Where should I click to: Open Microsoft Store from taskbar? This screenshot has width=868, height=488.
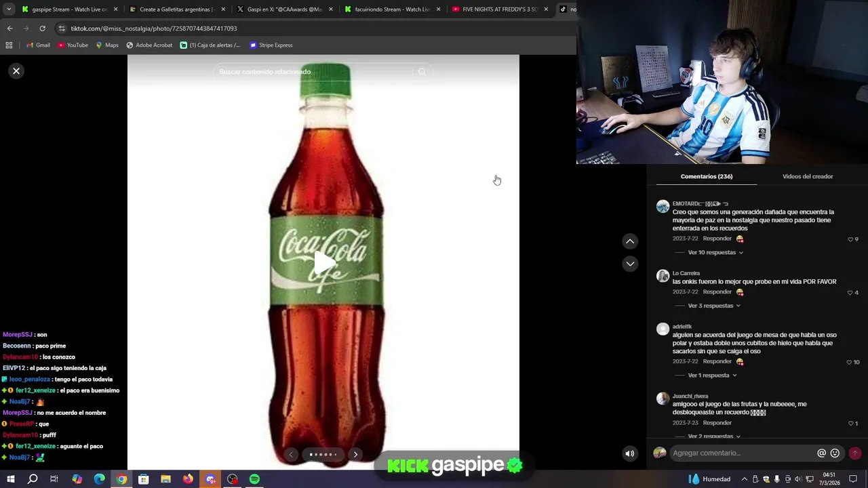(x=143, y=479)
